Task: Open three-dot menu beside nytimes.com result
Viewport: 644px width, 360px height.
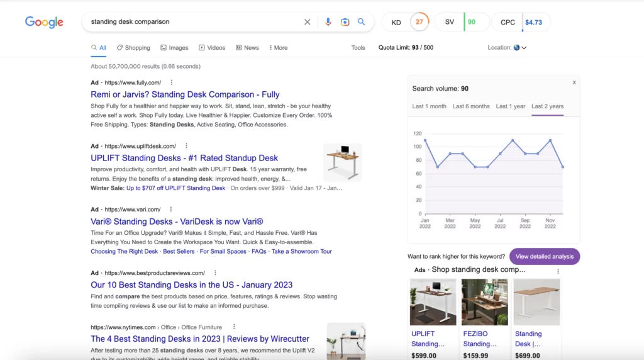Action: tap(234, 327)
